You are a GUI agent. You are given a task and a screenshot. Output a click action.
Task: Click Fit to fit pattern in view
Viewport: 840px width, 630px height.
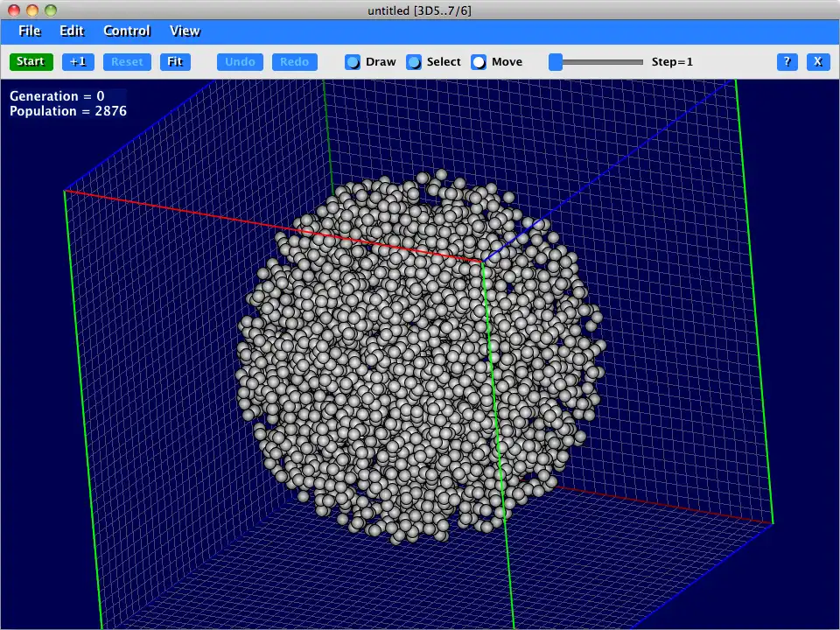(175, 61)
